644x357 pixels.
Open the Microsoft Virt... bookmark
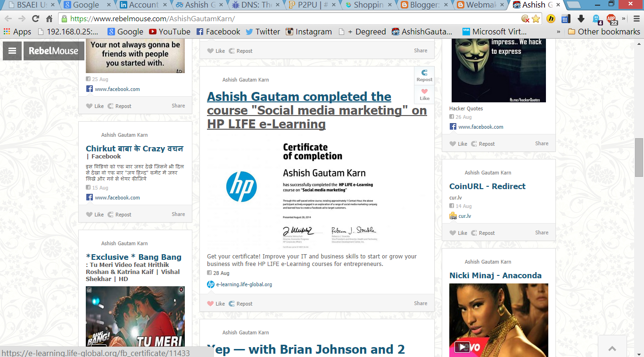495,32
